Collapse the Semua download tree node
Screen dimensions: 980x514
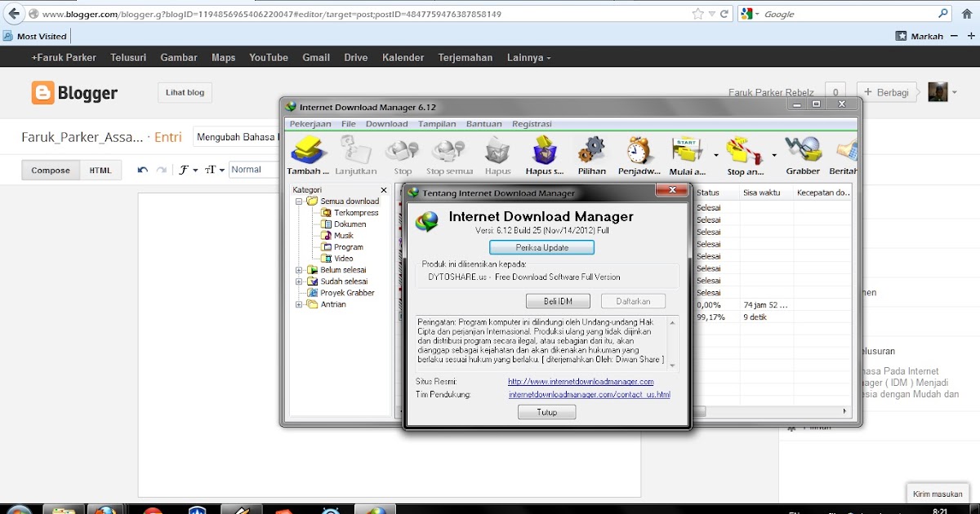[x=300, y=202]
